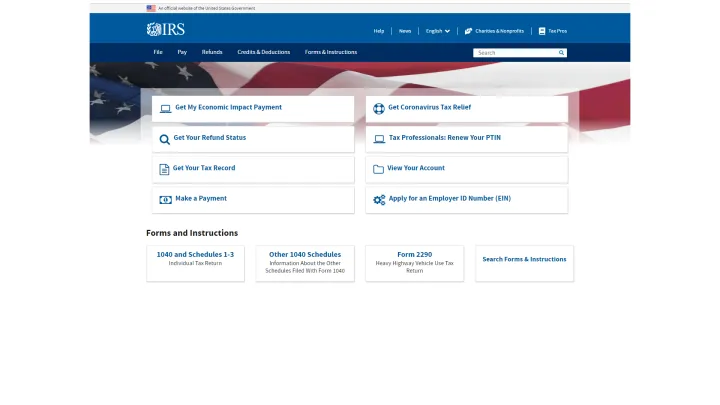
Task: Go to Charities & Nonprofits
Action: click(x=500, y=31)
